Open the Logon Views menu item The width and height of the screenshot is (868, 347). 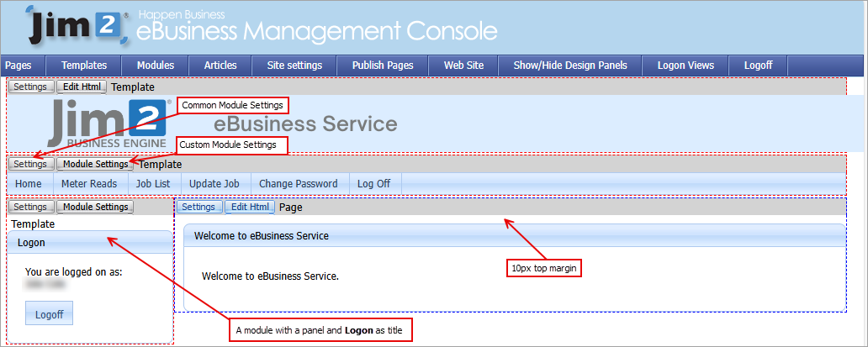click(x=685, y=66)
